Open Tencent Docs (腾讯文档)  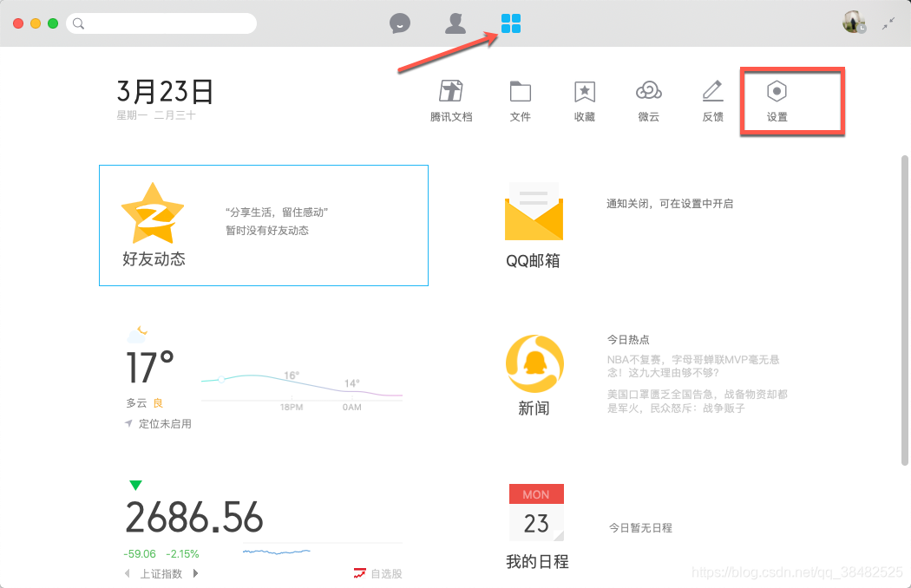[x=451, y=101]
